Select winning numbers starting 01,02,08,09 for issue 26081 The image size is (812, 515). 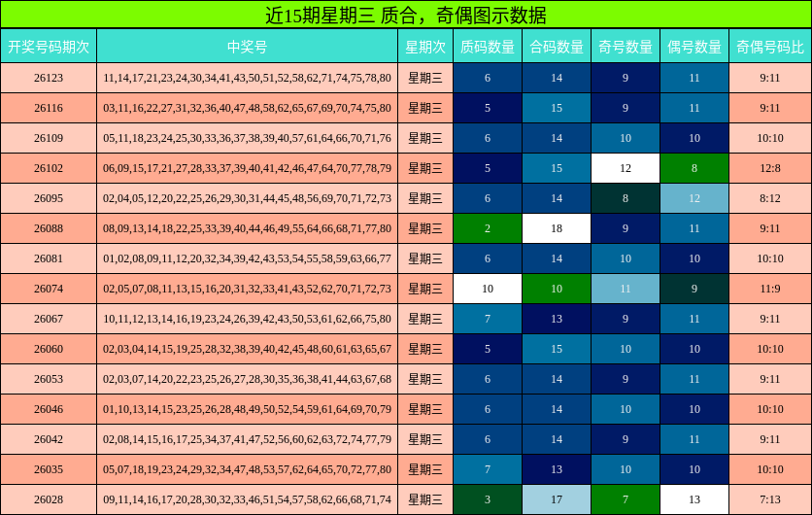pos(247,258)
